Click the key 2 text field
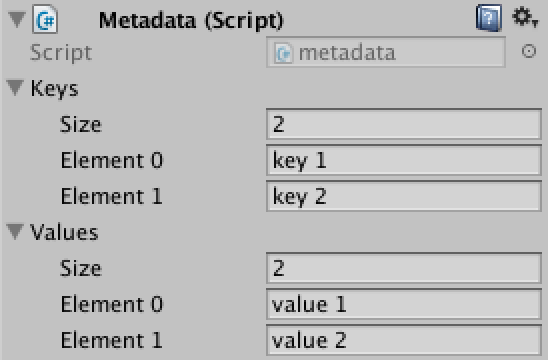 [404, 196]
